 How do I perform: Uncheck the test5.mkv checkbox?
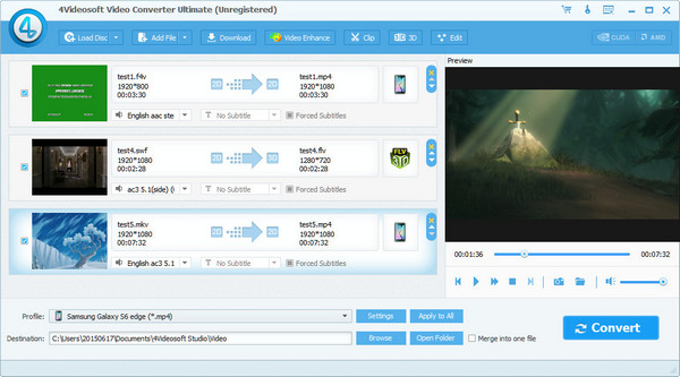point(25,241)
